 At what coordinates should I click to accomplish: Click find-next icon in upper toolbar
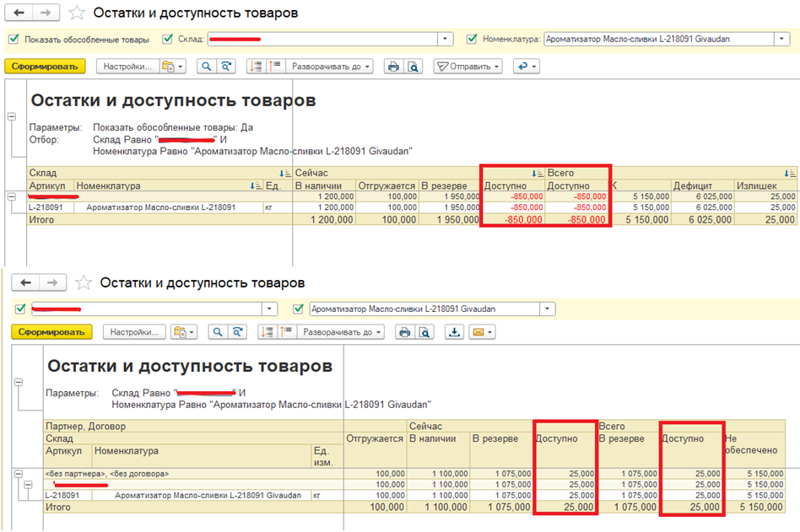tap(226, 67)
